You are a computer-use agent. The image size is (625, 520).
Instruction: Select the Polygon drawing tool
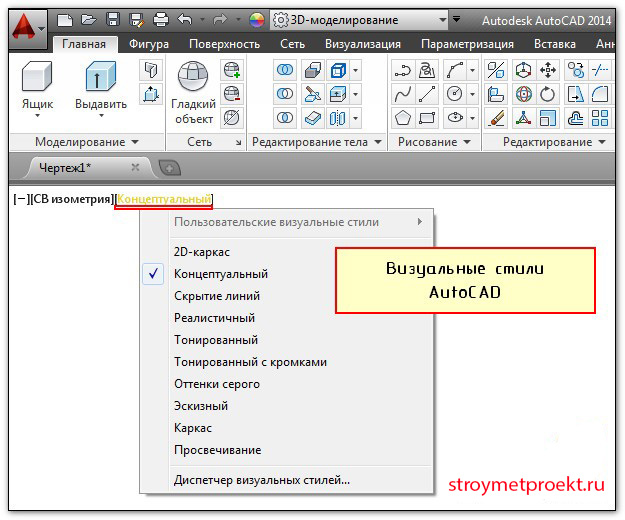403,118
